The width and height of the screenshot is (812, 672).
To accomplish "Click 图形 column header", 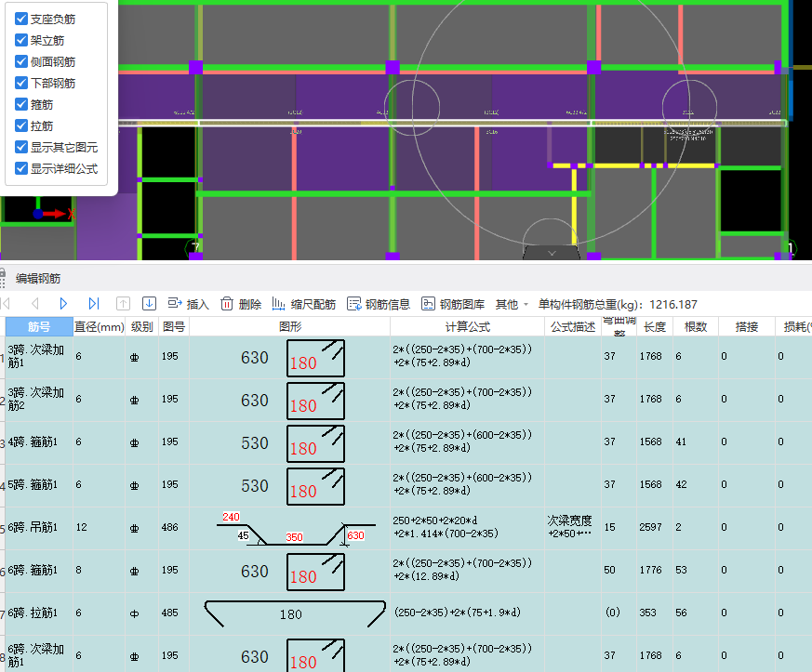I will [289, 326].
